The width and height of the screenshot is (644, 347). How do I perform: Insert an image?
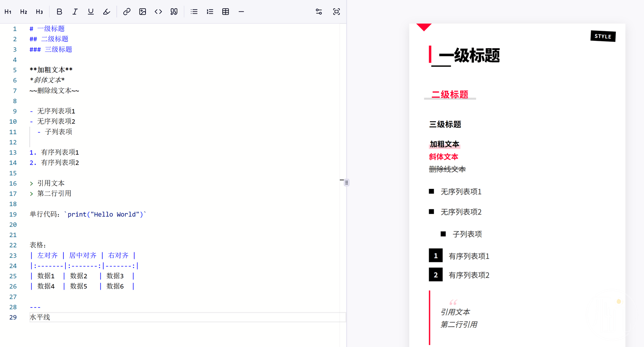pyautogui.click(x=143, y=12)
